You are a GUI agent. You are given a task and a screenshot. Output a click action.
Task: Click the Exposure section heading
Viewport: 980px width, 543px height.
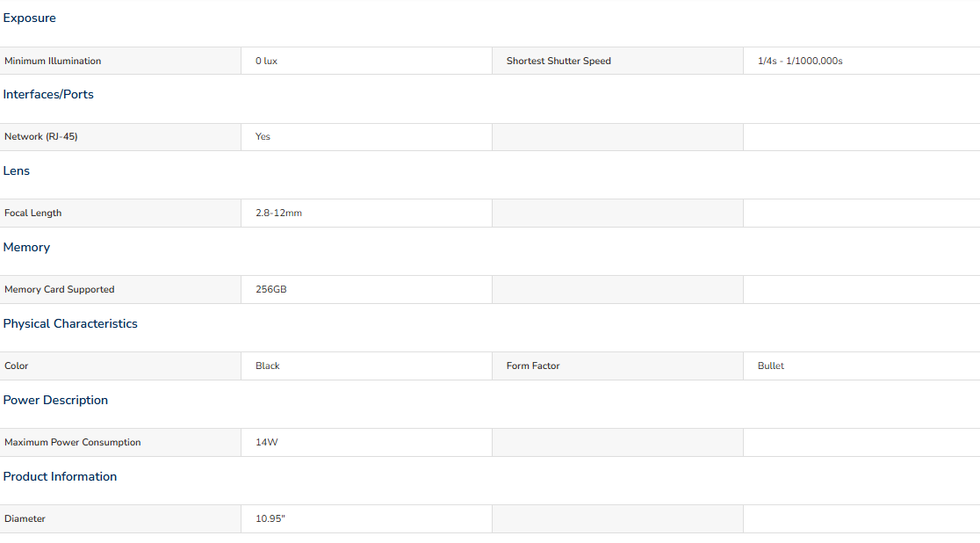pyautogui.click(x=29, y=18)
